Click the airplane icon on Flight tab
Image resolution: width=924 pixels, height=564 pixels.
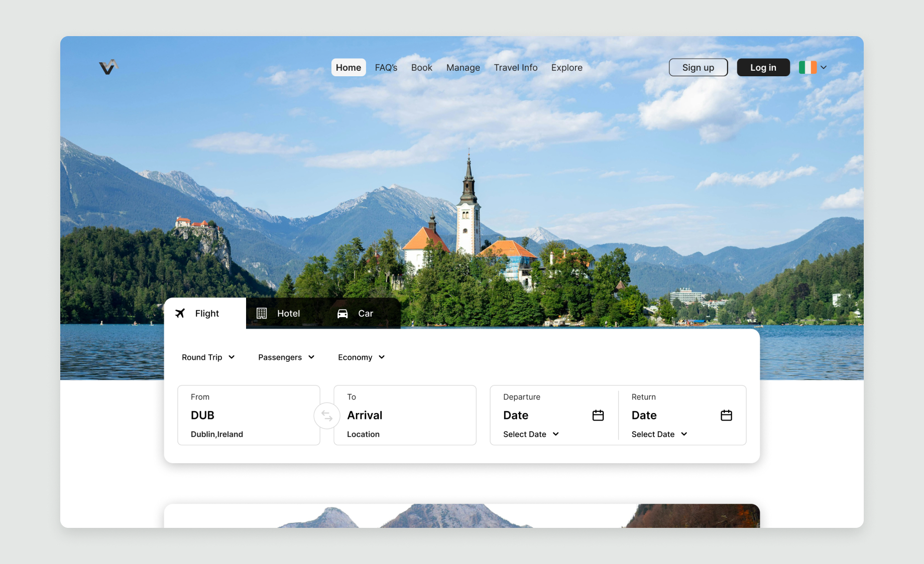pyautogui.click(x=180, y=313)
